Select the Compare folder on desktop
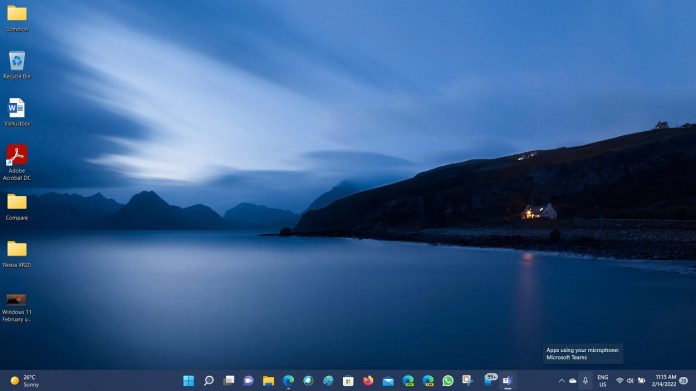Screen dimensions: 696x391 click(x=17, y=207)
